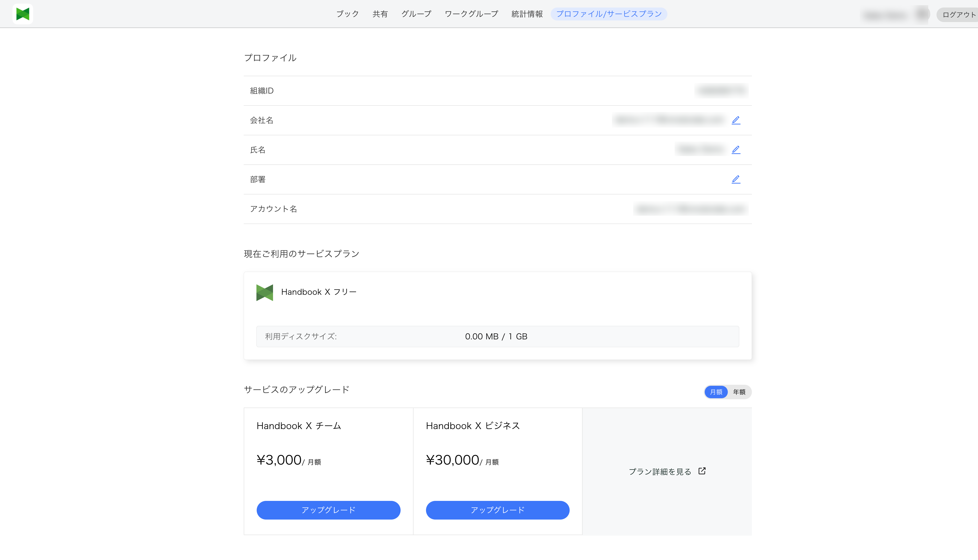
Task: Upgrade to Handbook X チーム plan
Action: pyautogui.click(x=329, y=510)
